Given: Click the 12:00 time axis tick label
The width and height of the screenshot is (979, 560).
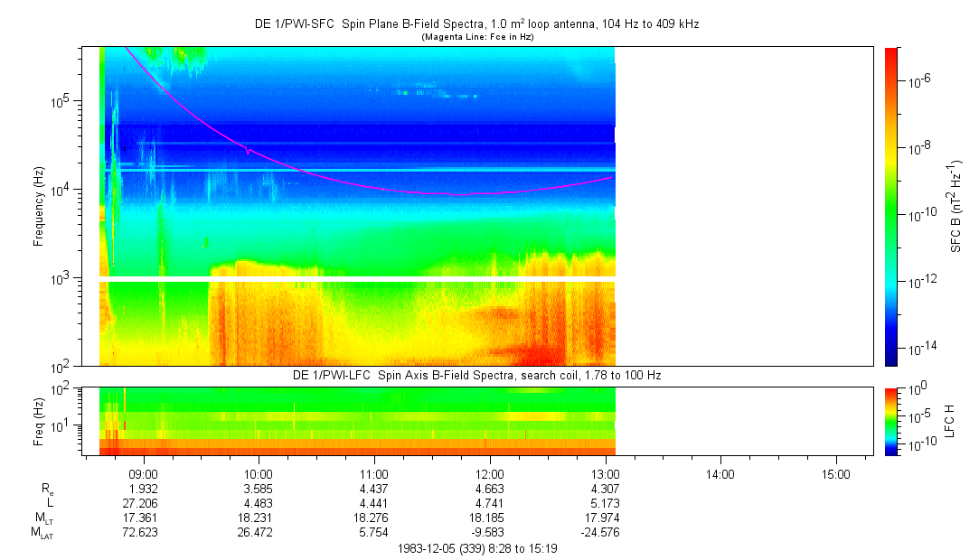Looking at the screenshot, I should [489, 473].
